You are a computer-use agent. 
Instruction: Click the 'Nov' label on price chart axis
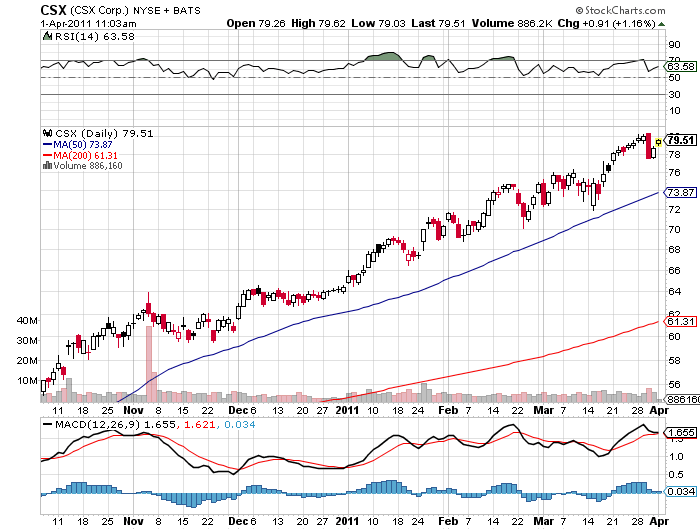pyautogui.click(x=133, y=410)
